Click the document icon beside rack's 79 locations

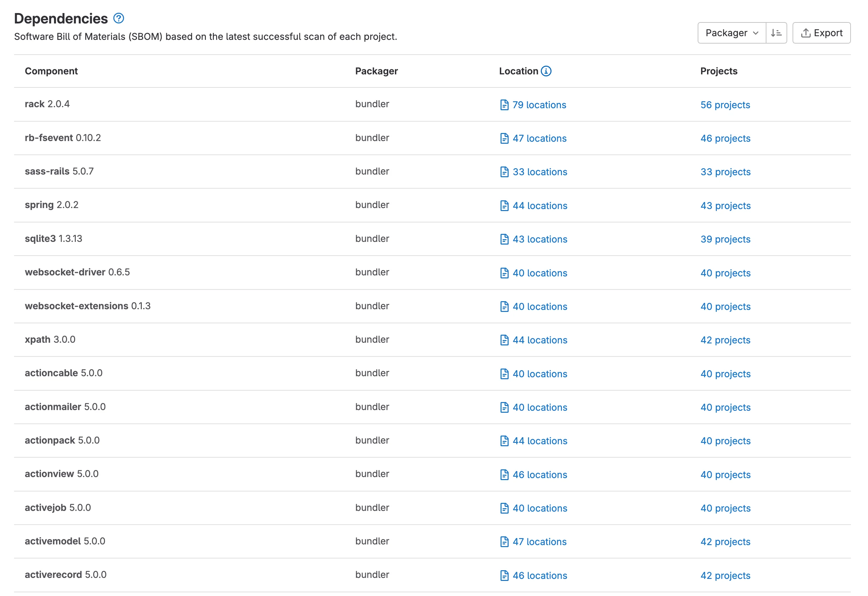click(x=505, y=105)
